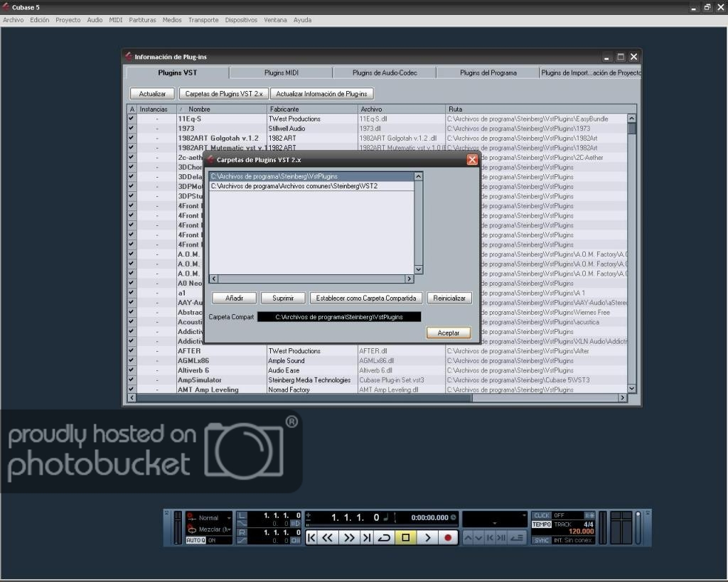The image size is (728, 582).
Task: Uncheck the AmpSimulator plugin checkbox
Action: 132,379
